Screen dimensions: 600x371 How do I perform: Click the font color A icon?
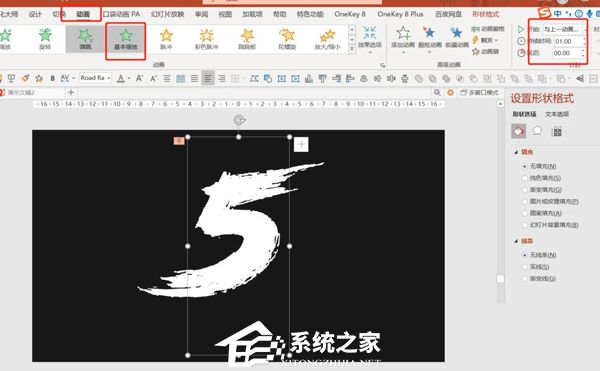click(121, 78)
